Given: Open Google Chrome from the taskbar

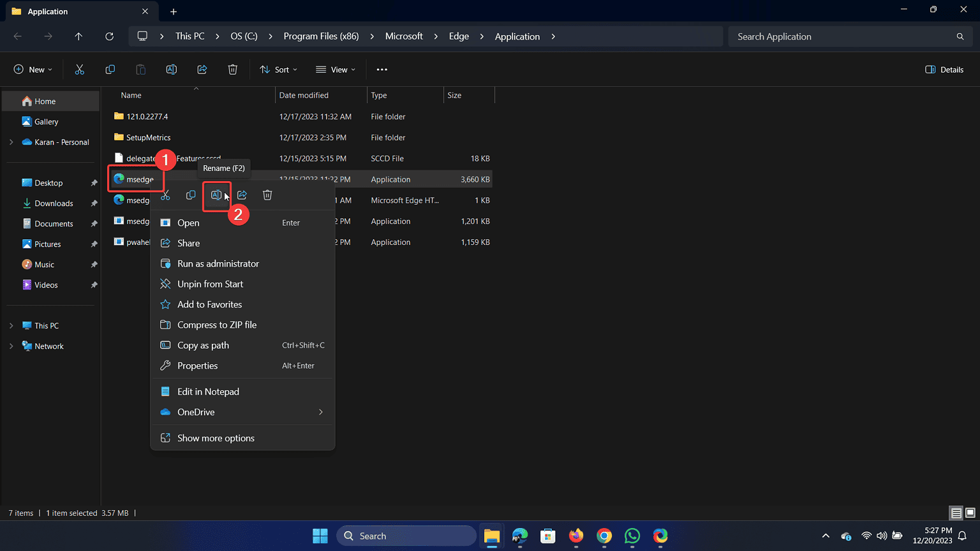Looking at the screenshot, I should coord(604,536).
